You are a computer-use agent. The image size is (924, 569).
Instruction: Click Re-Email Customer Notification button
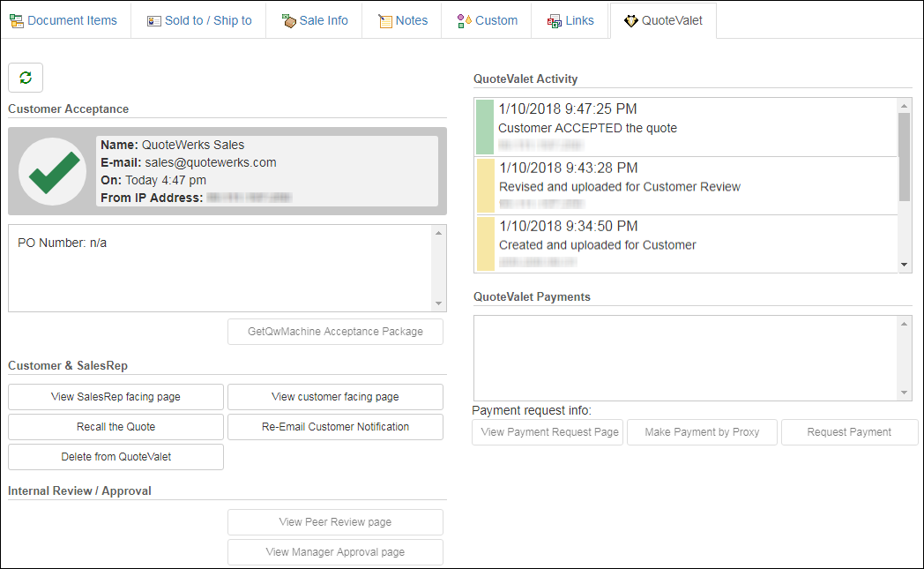click(x=335, y=427)
